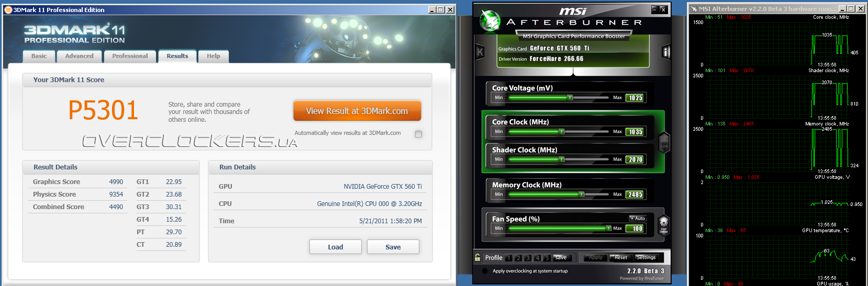Image resolution: width=868 pixels, height=286 pixels.
Task: Click the profile lock icon in Afterburner
Action: click(x=477, y=257)
